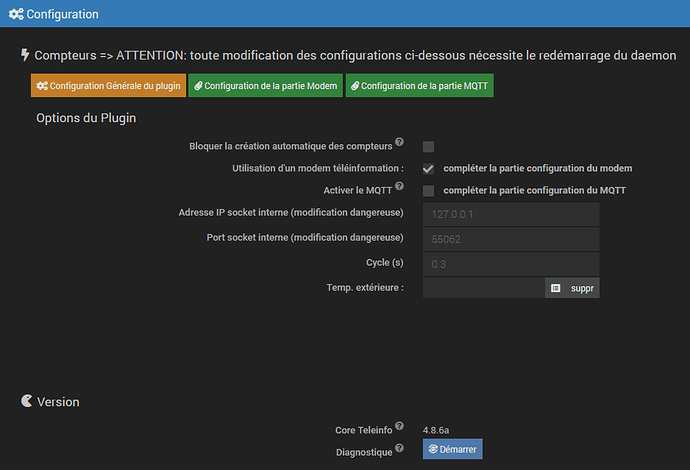Viewport: 690px width, 470px height.
Task: Click the help icon beside 'Core Teleinfo'
Action: coord(400,426)
